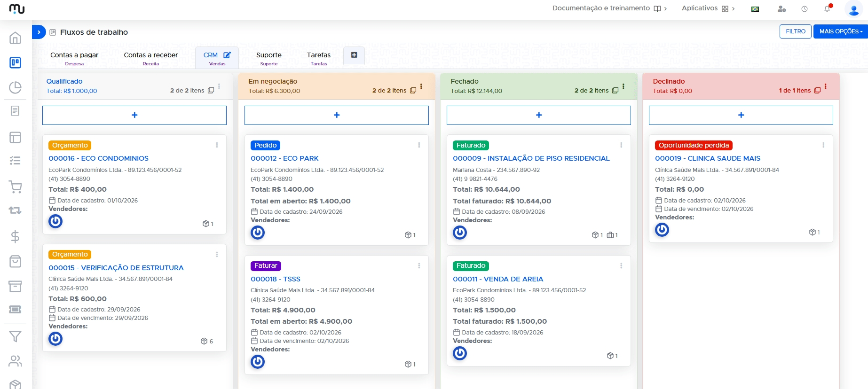Click the edit pencil icon on CRM tab
Screen dimensions: 868x389
point(227,55)
